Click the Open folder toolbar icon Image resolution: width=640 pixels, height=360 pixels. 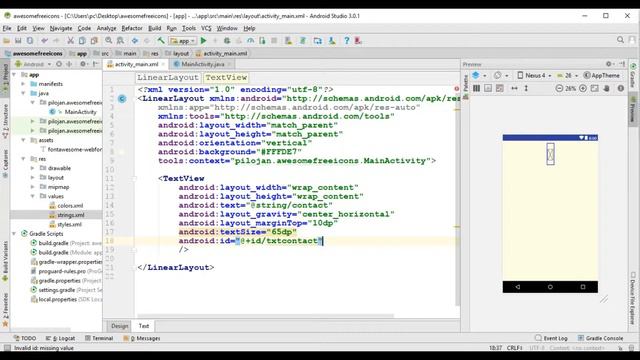[x=7, y=41]
